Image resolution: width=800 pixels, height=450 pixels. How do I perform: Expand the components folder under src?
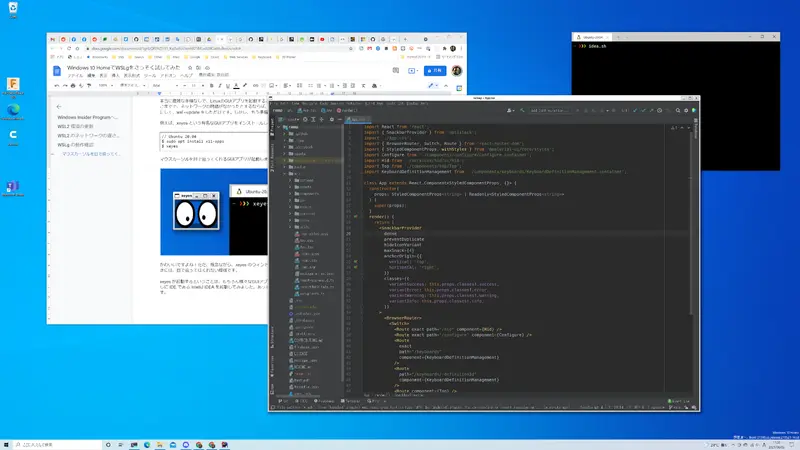(291, 193)
